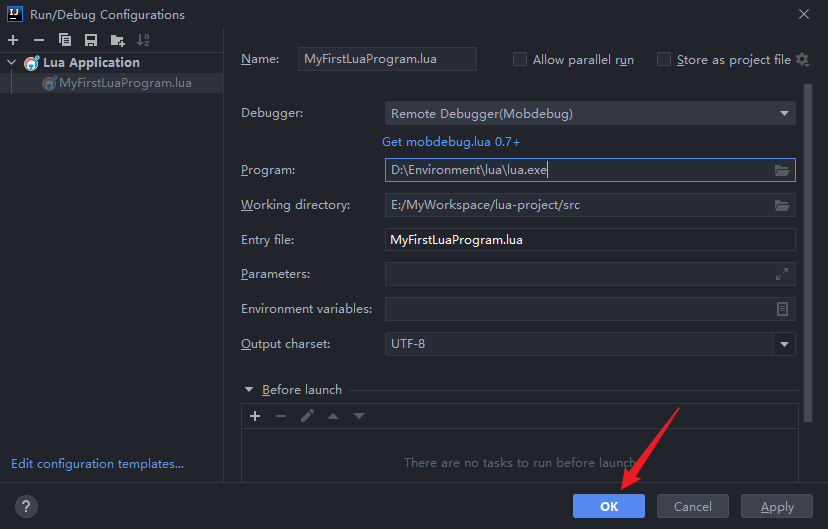
Task: Open Output charset dropdown
Action: pos(784,344)
